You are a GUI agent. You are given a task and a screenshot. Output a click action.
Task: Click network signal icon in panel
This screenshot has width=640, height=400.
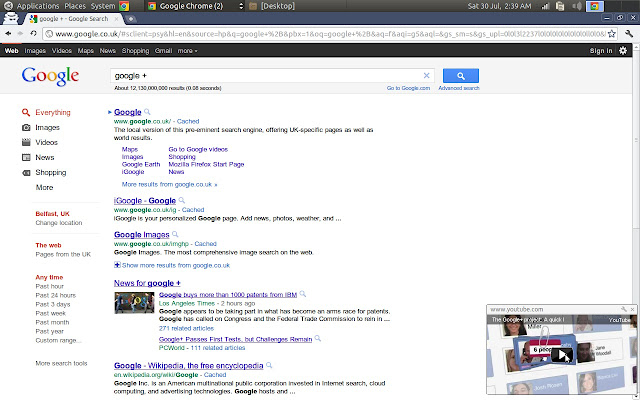coord(545,6)
